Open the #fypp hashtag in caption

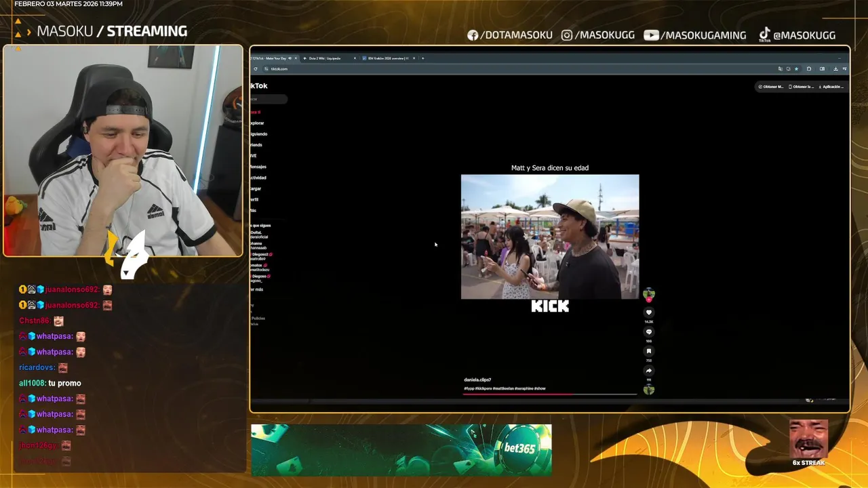[469, 388]
